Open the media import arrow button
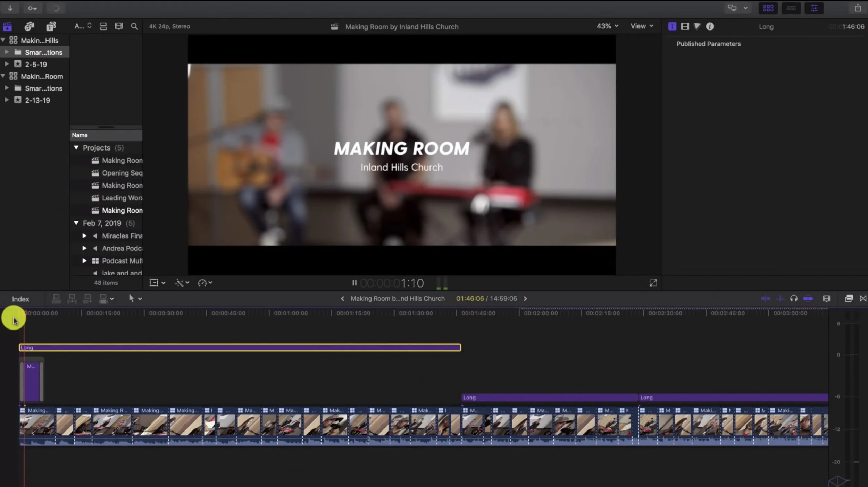 (10, 8)
